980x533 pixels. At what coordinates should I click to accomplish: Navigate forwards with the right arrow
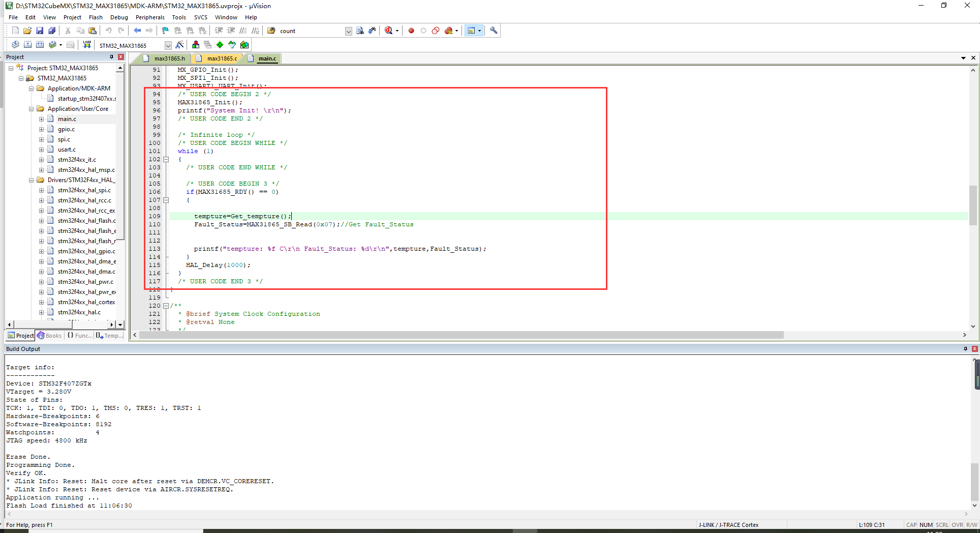(149, 31)
